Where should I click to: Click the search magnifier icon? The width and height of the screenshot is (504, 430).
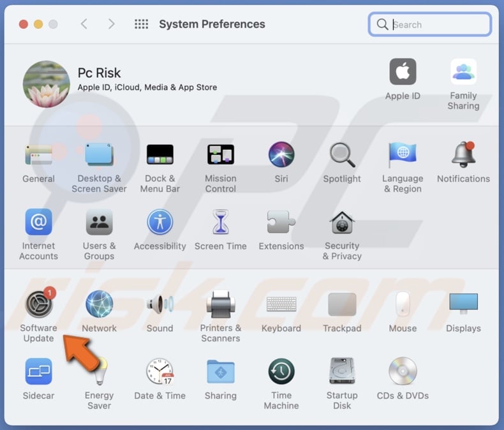[382, 24]
